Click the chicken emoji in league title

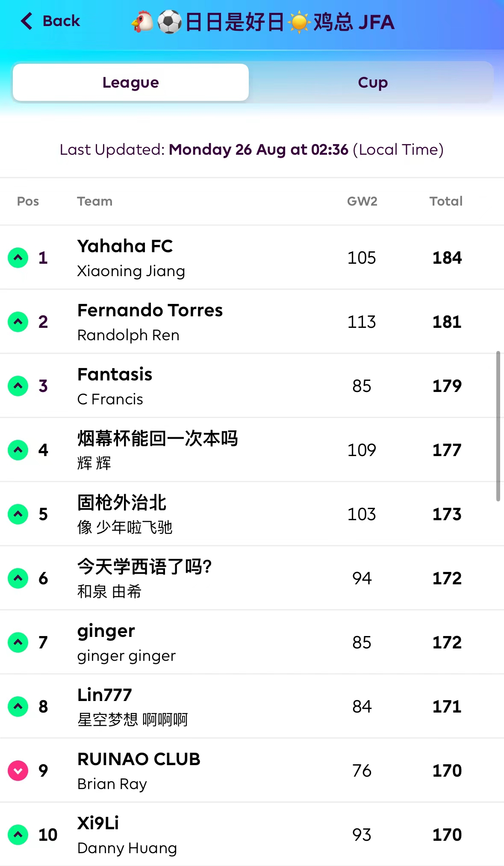(x=142, y=22)
